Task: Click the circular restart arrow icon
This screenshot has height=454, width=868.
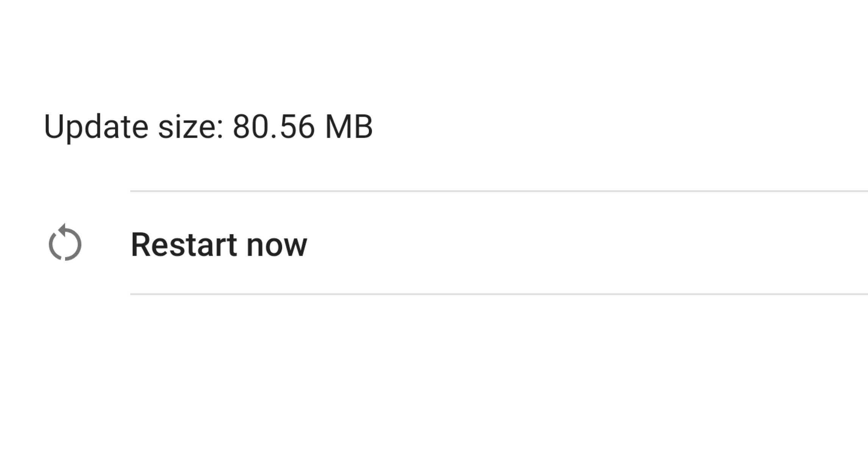Action: point(65,243)
